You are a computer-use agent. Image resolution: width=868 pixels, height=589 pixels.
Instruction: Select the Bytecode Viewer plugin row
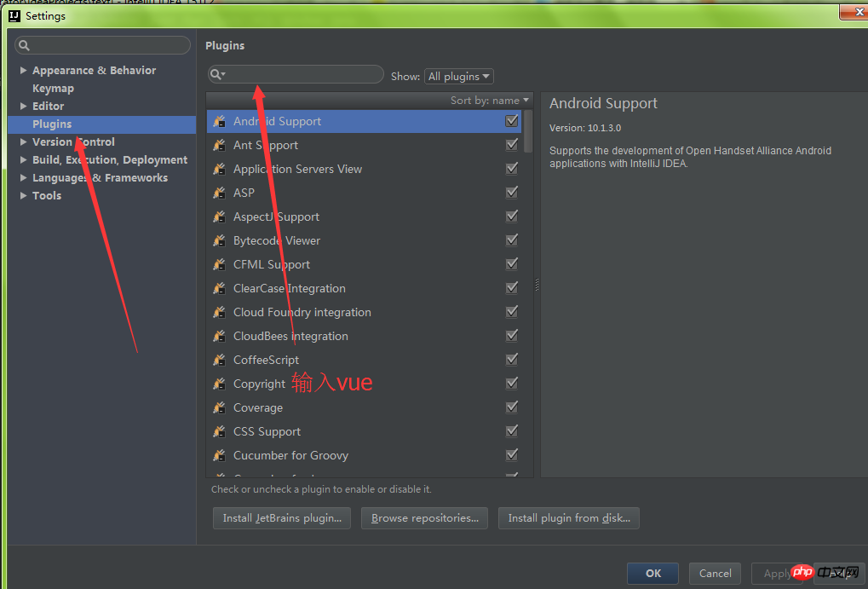click(365, 240)
